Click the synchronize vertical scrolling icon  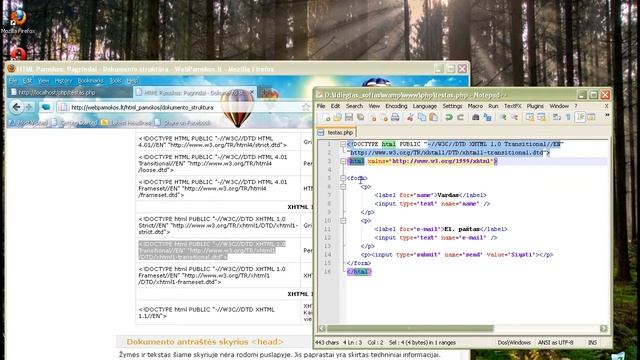tap(529, 118)
